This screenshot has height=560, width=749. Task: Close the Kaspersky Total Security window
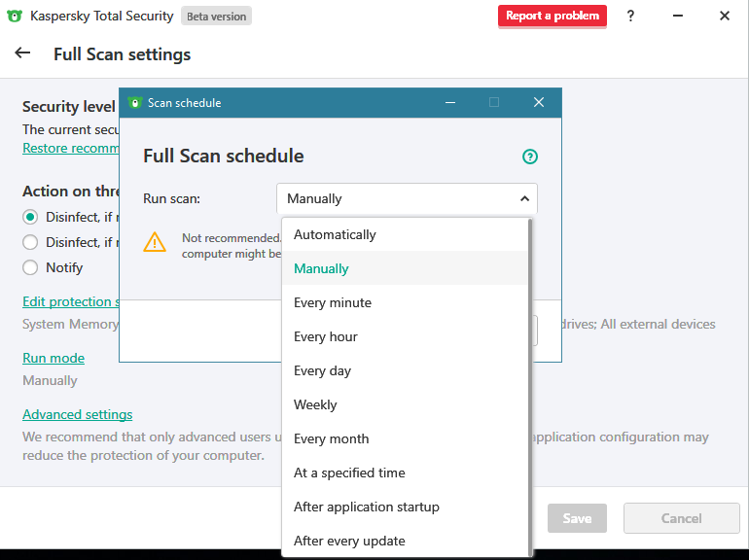click(724, 16)
